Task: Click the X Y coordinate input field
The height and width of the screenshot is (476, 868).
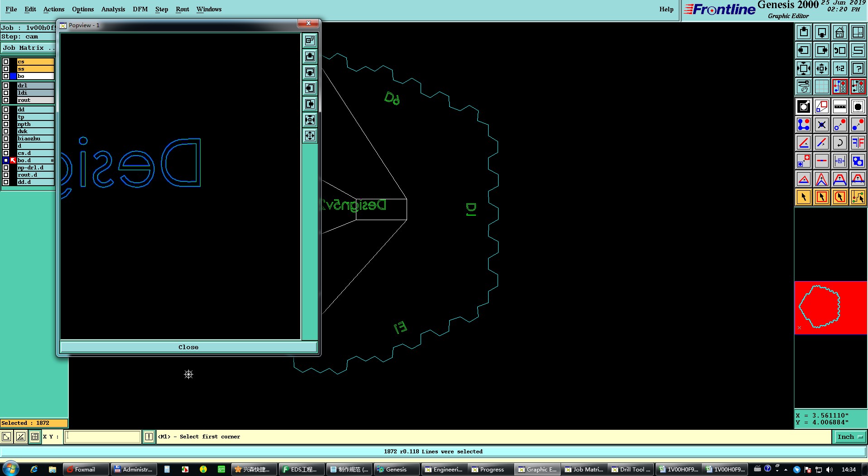Action: tap(102, 437)
